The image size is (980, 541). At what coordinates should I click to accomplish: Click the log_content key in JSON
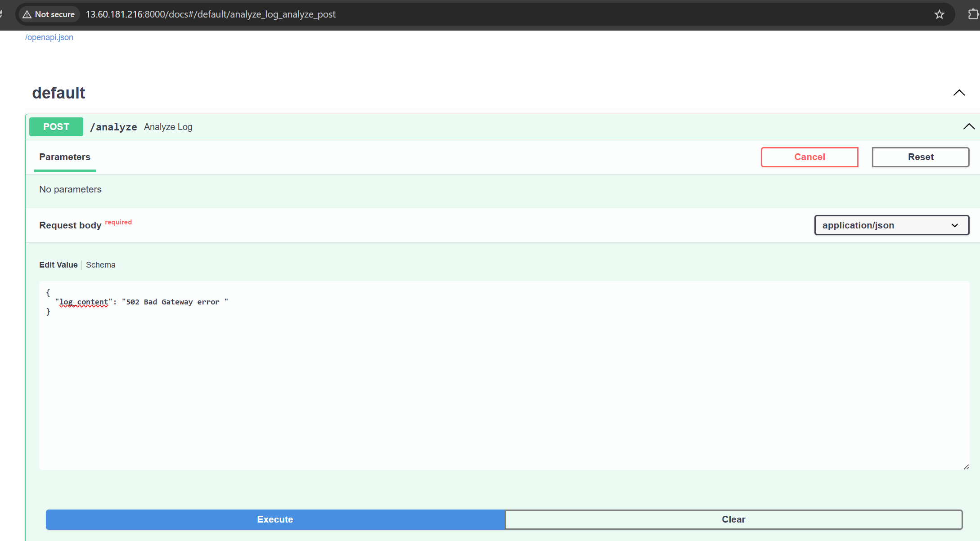(x=84, y=302)
